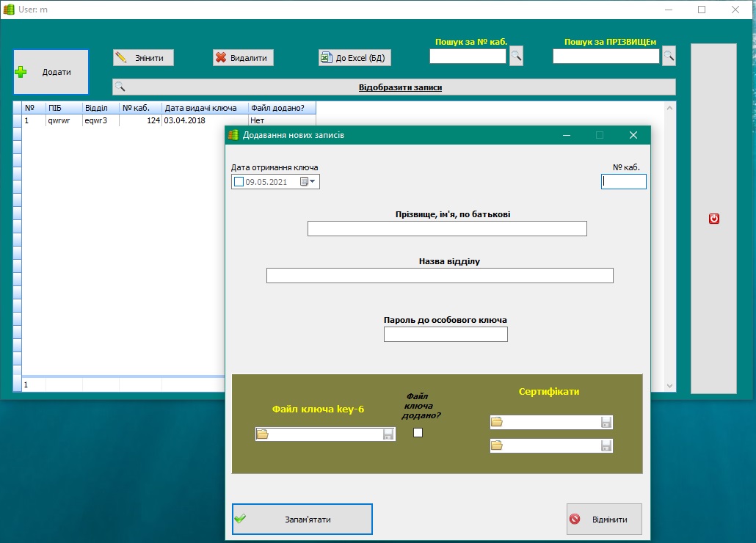Click the Видалити delete button
Image resolution: width=756 pixels, height=543 pixels.
pyautogui.click(x=243, y=58)
